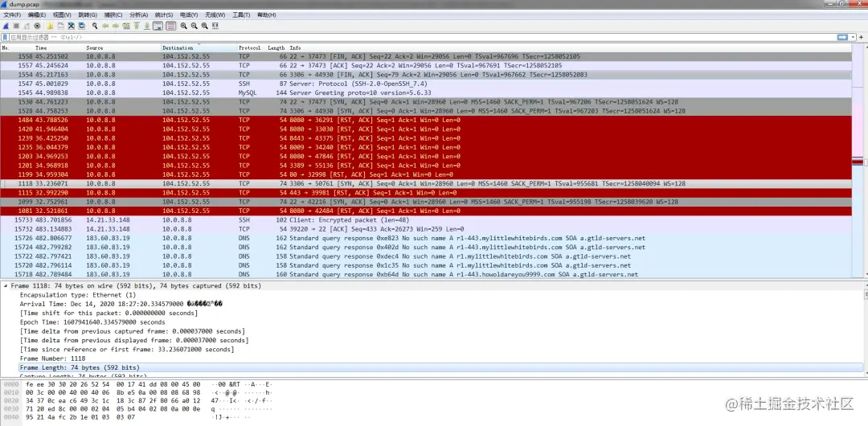The width and height of the screenshot is (868, 426).
Task: Open the 工具(T) menu
Action: (241, 15)
